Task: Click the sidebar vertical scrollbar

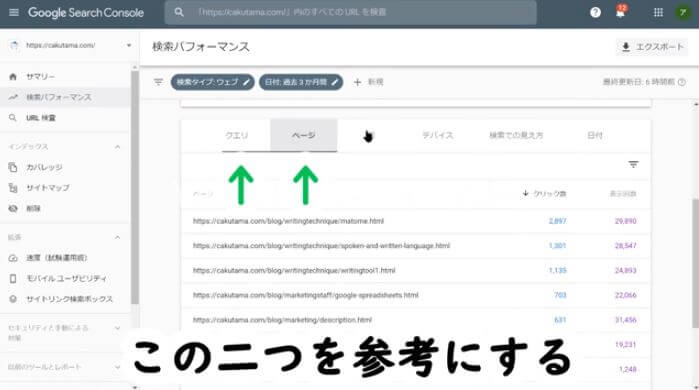Action: (135, 187)
